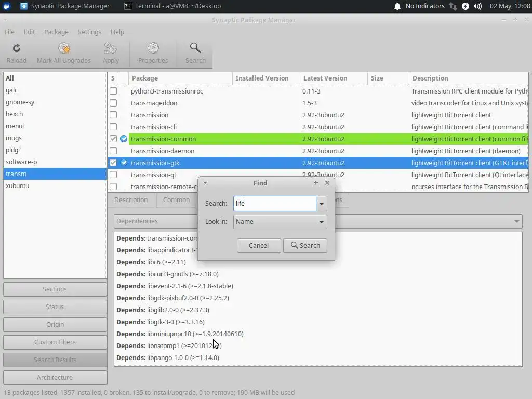
Task: Click the Origin filter button
Action: click(55, 324)
